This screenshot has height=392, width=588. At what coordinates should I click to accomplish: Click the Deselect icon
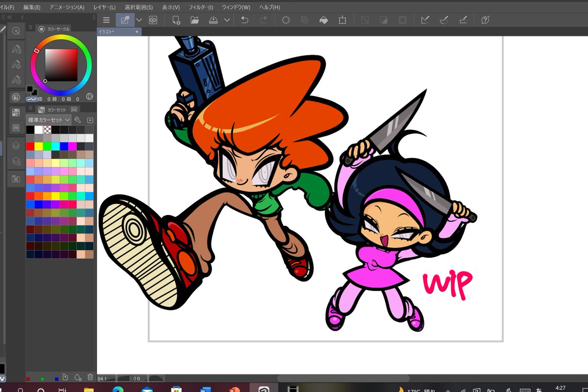365,20
